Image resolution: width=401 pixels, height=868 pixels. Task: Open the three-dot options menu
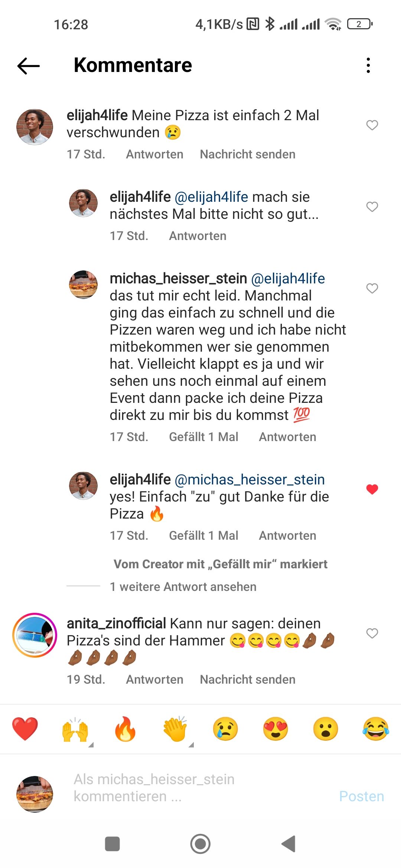368,66
